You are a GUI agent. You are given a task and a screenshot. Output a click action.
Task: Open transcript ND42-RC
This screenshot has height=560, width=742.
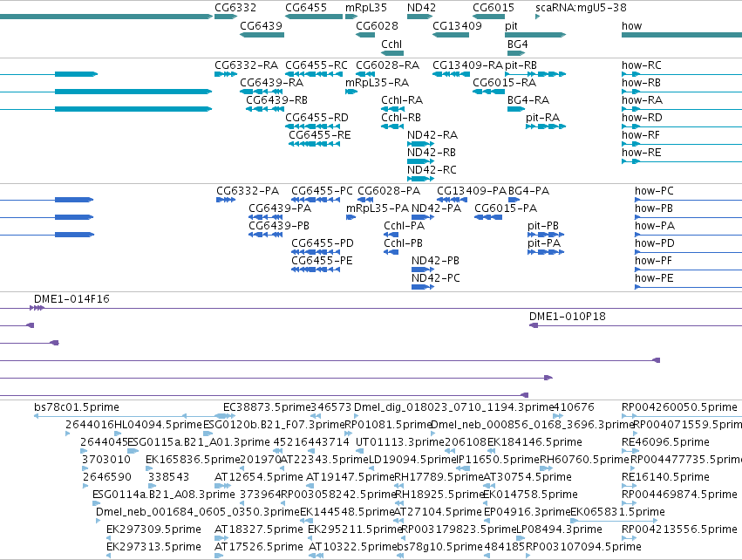click(432, 170)
